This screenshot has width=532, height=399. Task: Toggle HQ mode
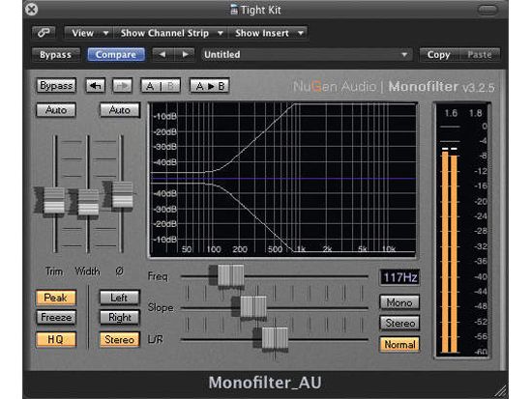[x=56, y=339]
